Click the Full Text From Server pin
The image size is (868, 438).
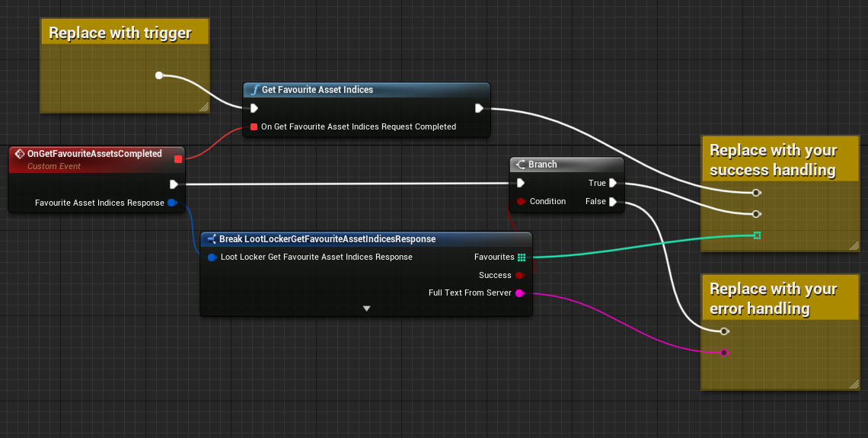pyautogui.click(x=520, y=293)
